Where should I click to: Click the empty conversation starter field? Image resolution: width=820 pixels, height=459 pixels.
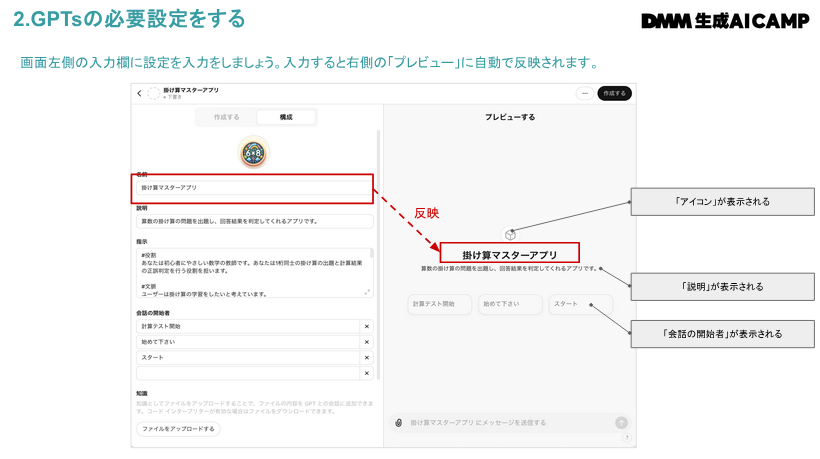[x=247, y=372]
